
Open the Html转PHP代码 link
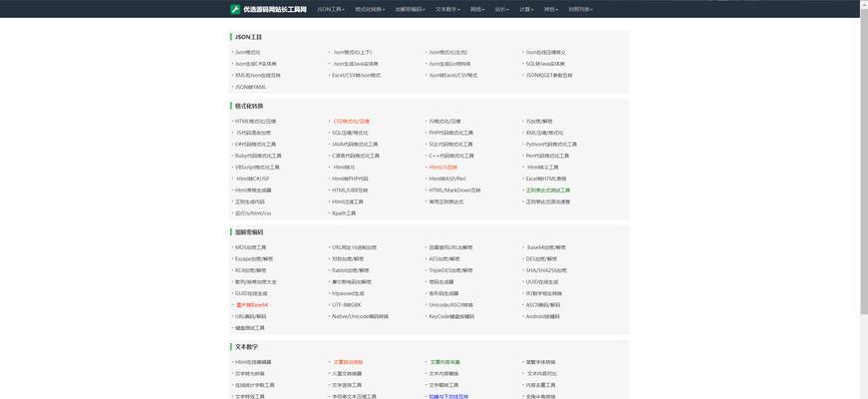point(350,179)
